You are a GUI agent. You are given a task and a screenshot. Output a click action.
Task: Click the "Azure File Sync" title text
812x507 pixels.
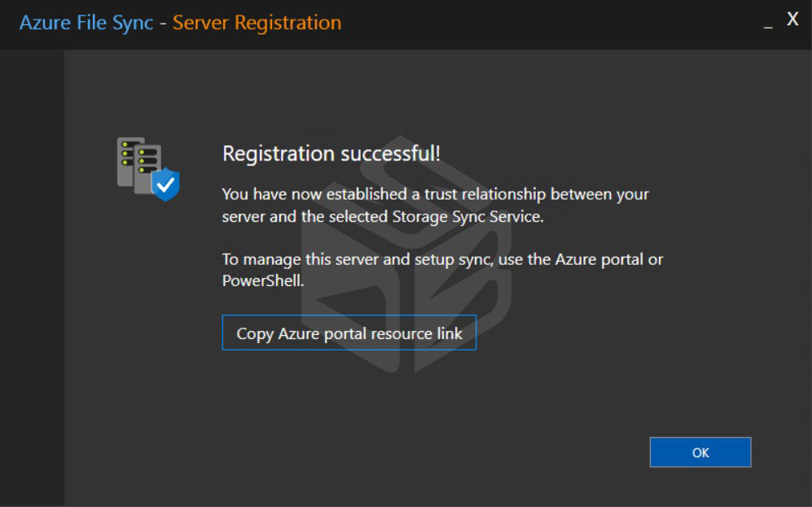point(86,23)
